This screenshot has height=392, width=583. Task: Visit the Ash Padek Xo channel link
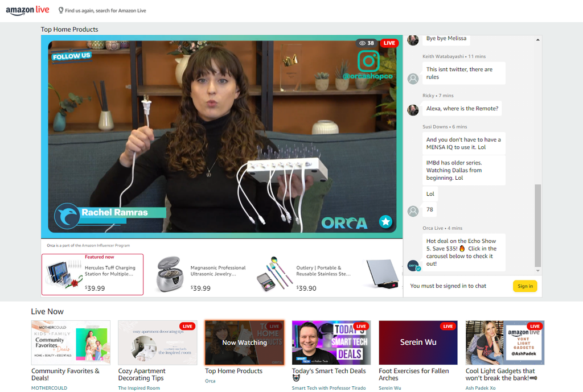click(481, 388)
